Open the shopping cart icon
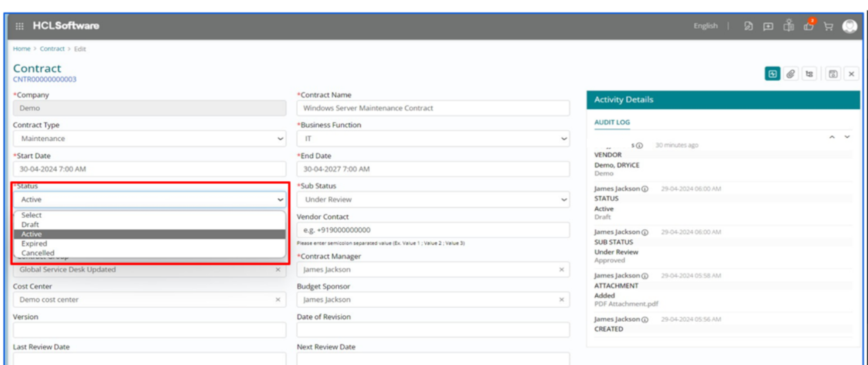This screenshot has height=365, width=868. [828, 26]
